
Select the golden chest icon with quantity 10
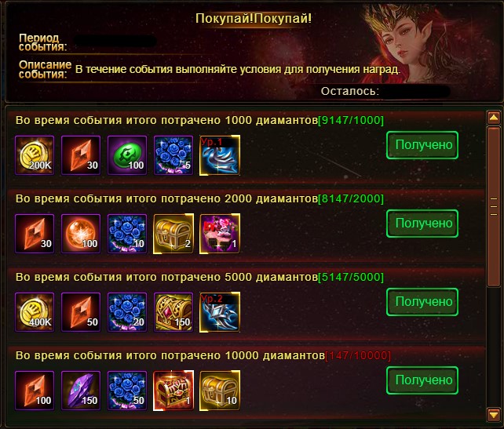[220, 391]
